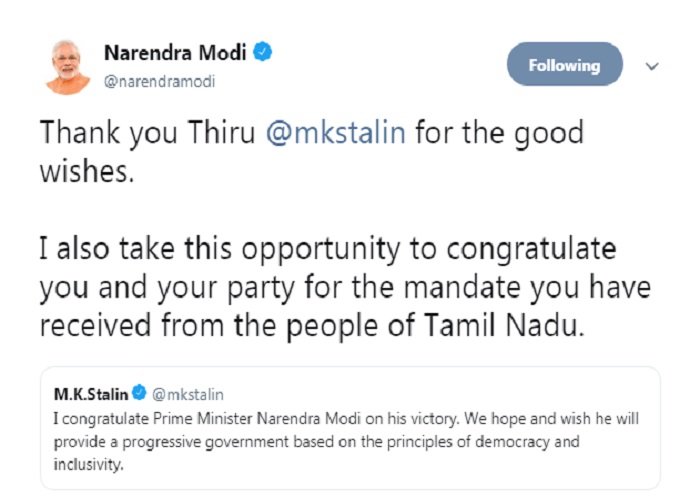Toggle the Following button
This screenshot has height=500, width=700.
click(x=565, y=64)
